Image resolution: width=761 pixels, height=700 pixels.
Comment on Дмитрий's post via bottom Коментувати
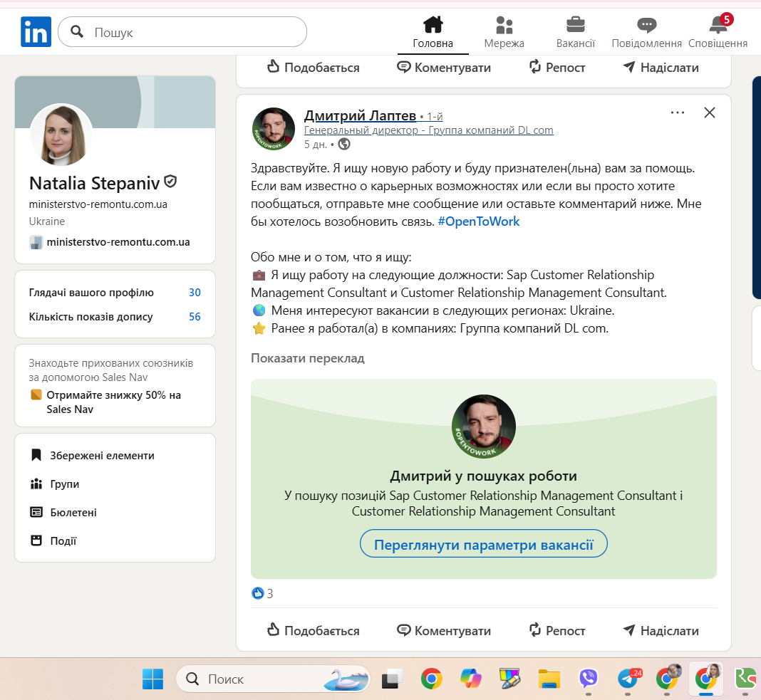coord(444,631)
